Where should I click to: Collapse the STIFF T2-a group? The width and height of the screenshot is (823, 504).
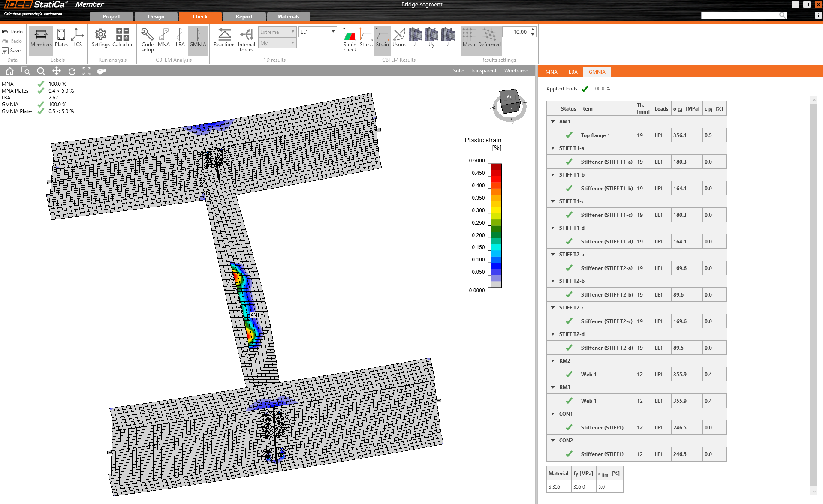tap(553, 255)
